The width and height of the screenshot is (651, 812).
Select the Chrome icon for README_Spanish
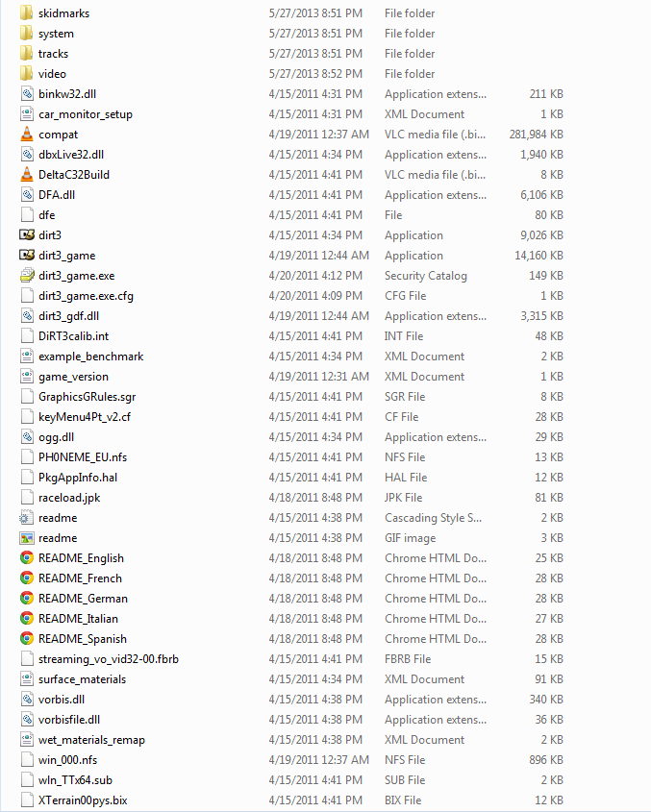[x=27, y=638]
